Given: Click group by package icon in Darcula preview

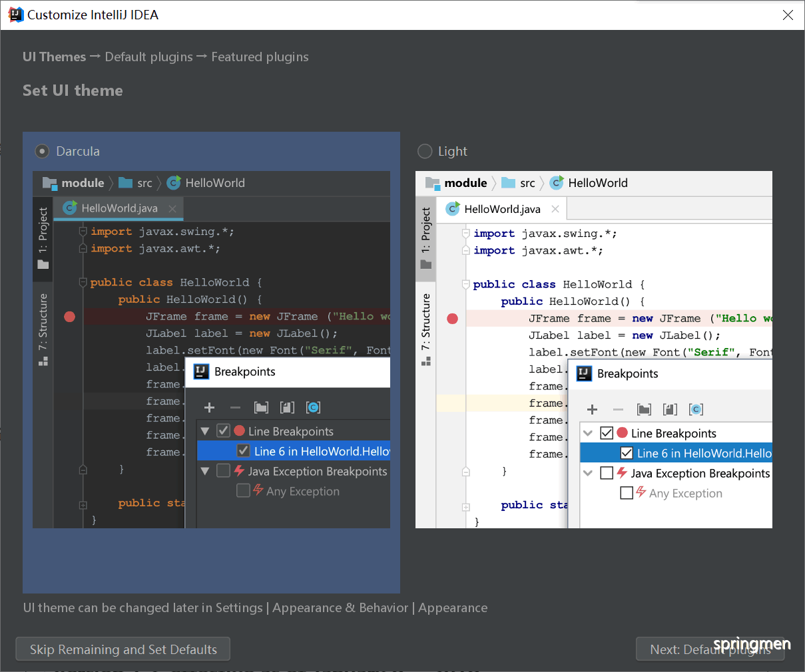Looking at the screenshot, I should tap(262, 407).
